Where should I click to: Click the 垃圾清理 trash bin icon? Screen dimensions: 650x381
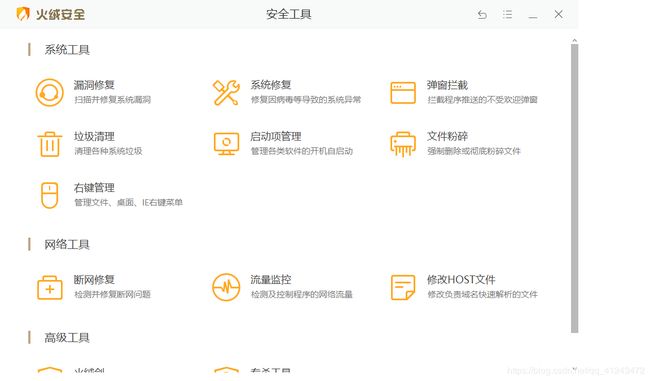pos(50,144)
